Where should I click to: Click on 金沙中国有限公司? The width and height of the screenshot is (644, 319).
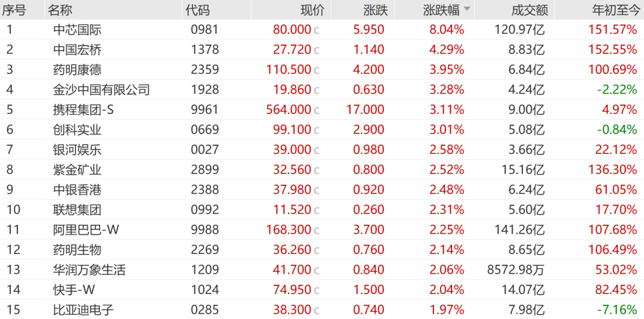coord(101,89)
